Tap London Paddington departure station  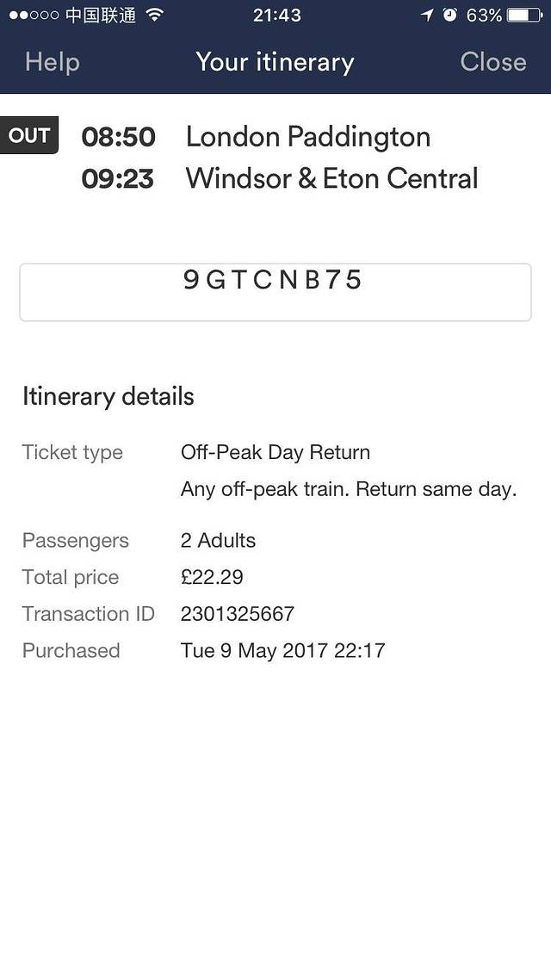click(x=308, y=137)
